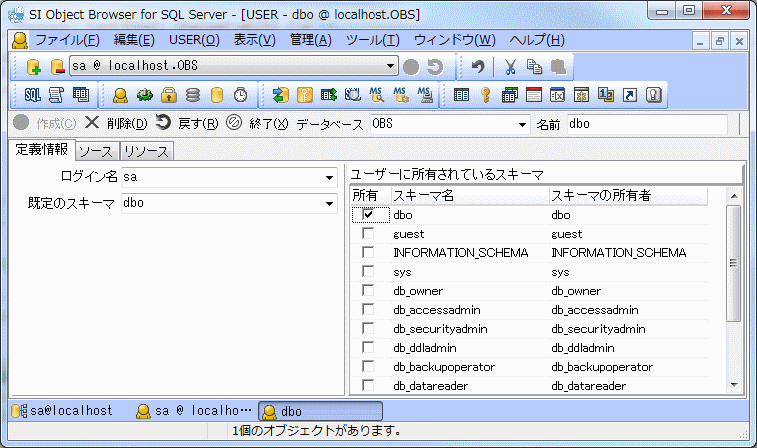Click the yellow cylinder database icon
This screenshot has height=448, width=757.
217,95
